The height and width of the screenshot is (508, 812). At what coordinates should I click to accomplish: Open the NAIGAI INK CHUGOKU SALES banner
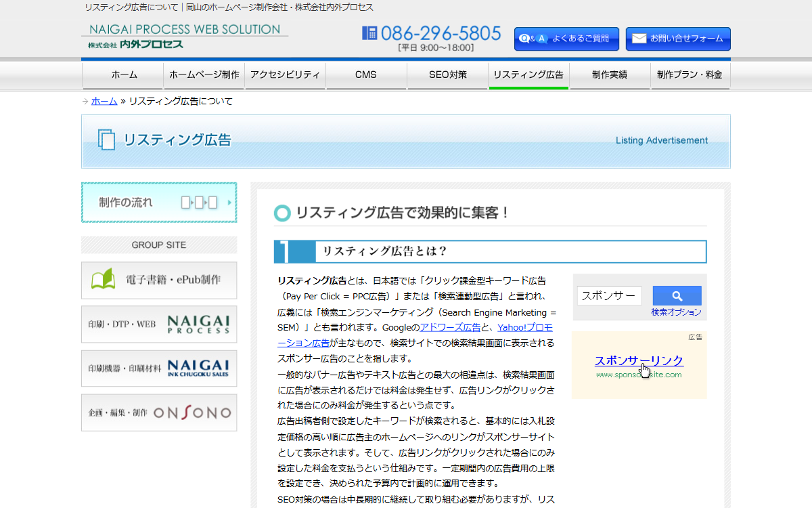(x=159, y=368)
